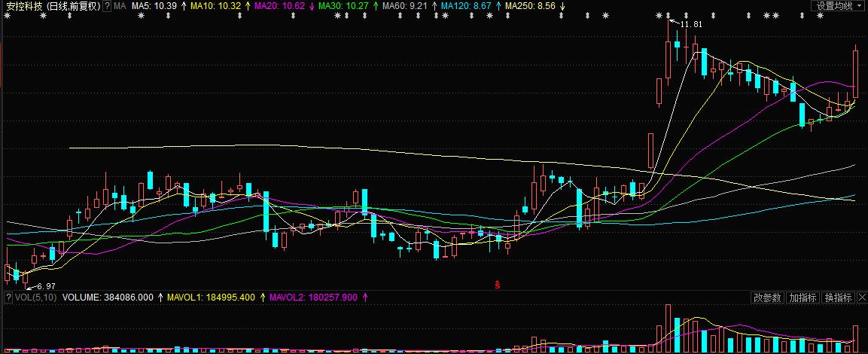The width and height of the screenshot is (868, 354).
Task: Click the yellow MA10: 10.32 value
Action: [216, 5]
